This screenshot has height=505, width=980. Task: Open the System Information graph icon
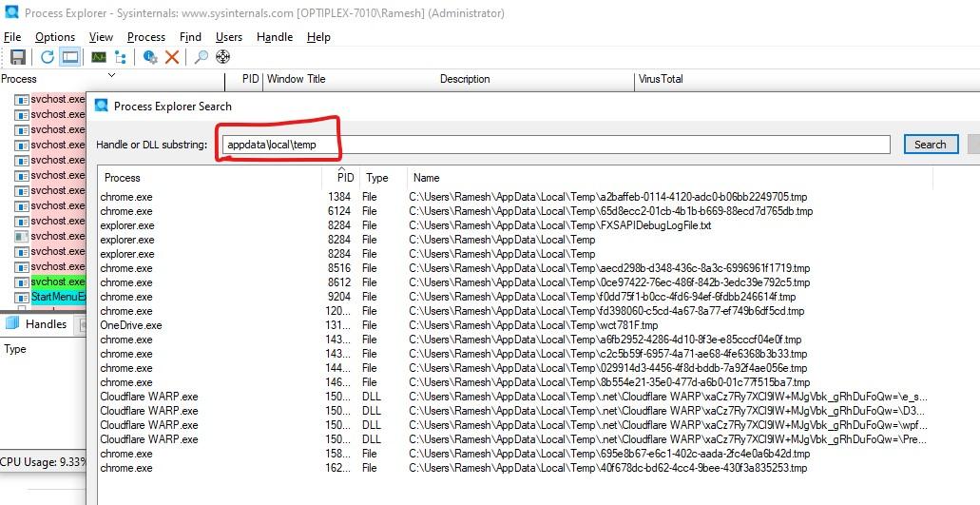coord(99,57)
